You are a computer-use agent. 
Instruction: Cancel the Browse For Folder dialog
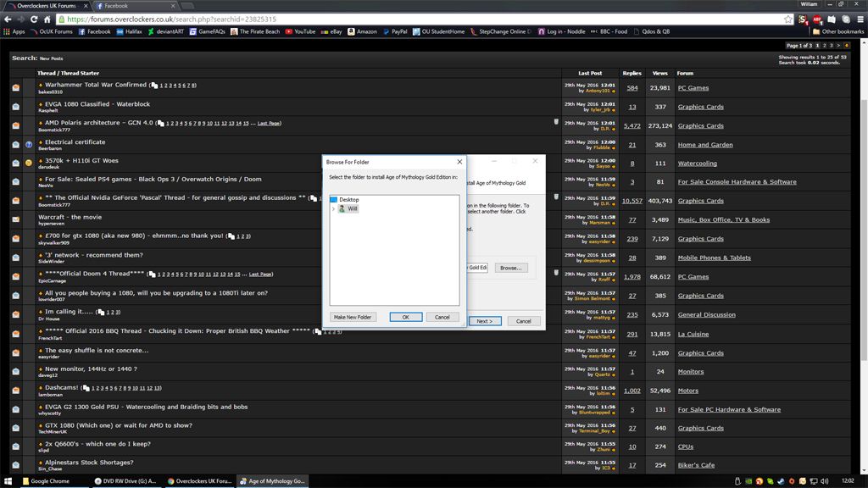point(442,317)
